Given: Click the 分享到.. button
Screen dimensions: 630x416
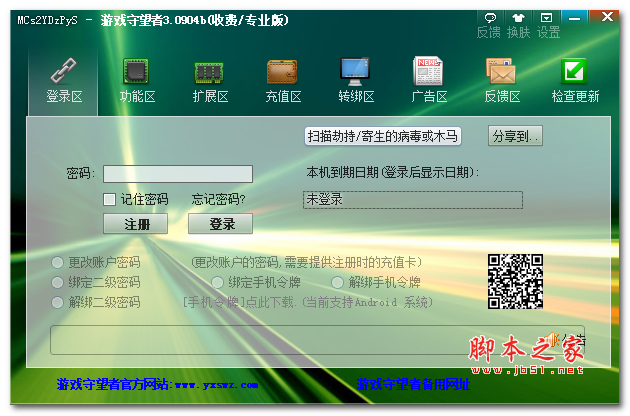Looking at the screenshot, I should [515, 136].
